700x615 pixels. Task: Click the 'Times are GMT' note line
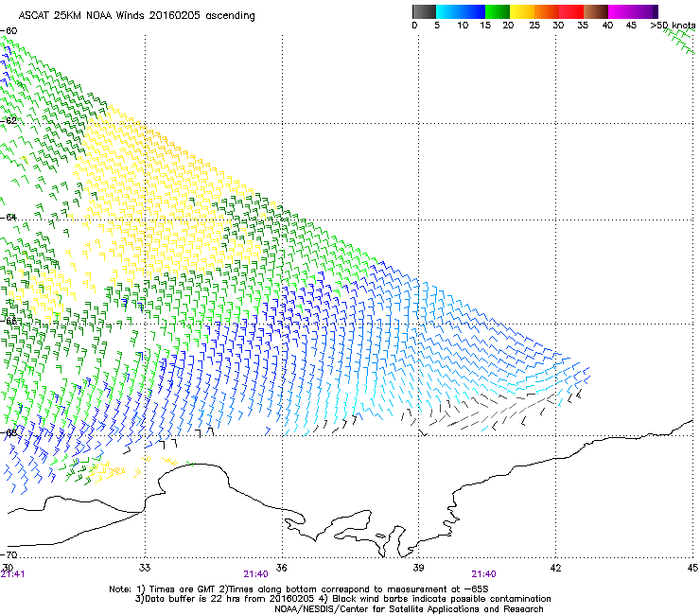click(299, 589)
